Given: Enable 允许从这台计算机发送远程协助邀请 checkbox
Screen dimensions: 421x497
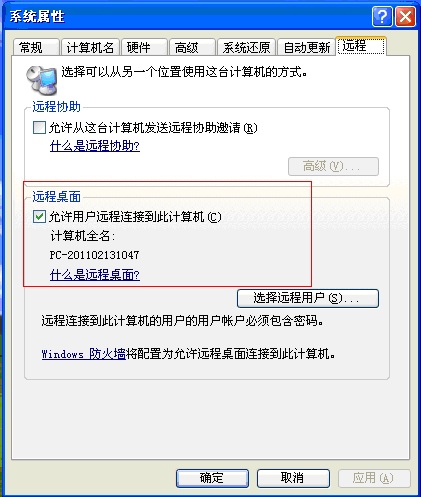Looking at the screenshot, I should coord(39,127).
